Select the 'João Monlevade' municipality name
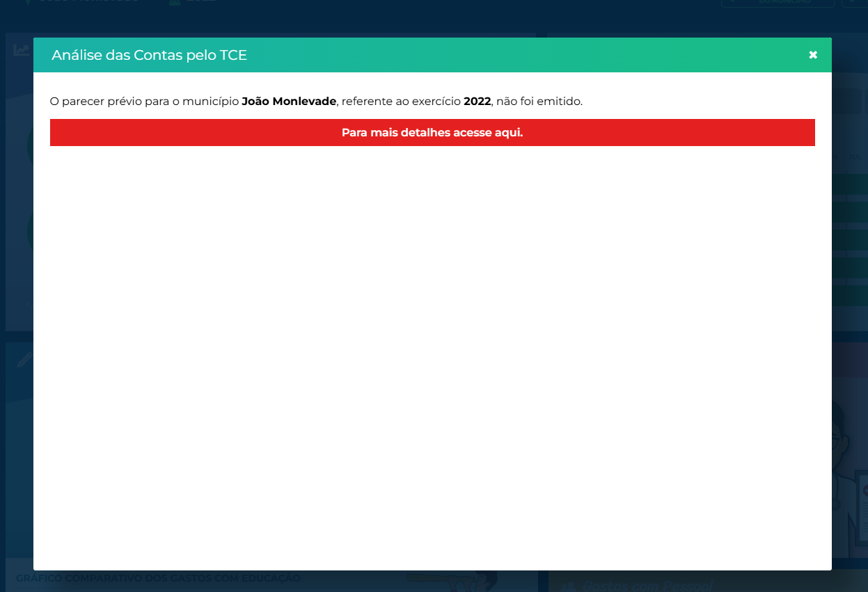The width and height of the screenshot is (868, 592). [x=289, y=101]
